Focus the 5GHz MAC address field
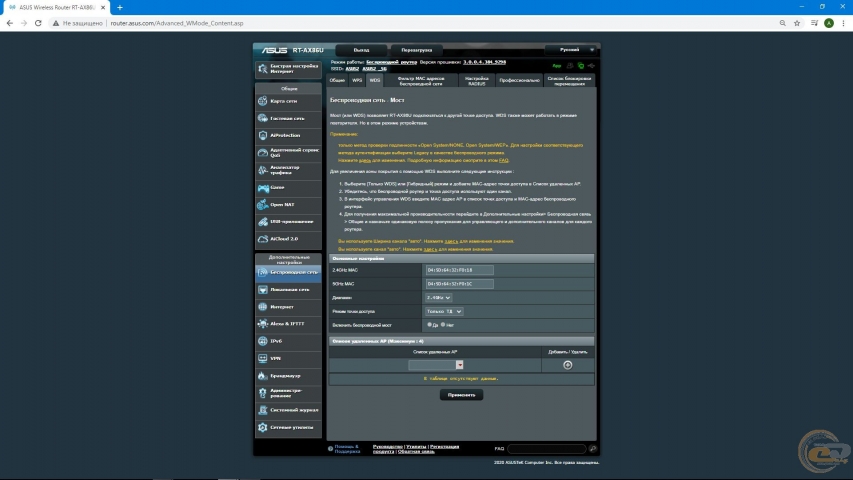853x480 pixels. coord(460,284)
